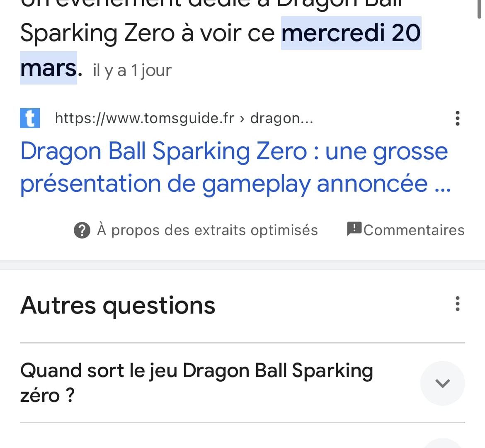Click the highlighted word mars
Screen dimensions: 485x448
pos(48,68)
